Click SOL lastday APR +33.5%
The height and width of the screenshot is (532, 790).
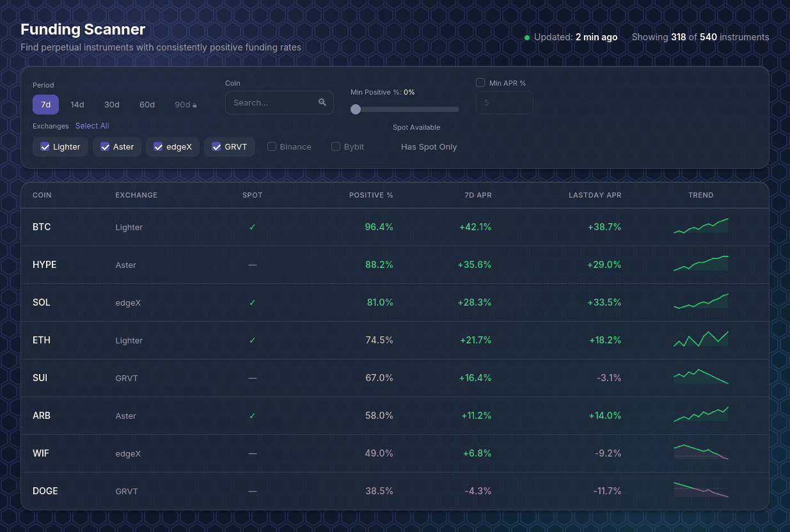click(604, 302)
